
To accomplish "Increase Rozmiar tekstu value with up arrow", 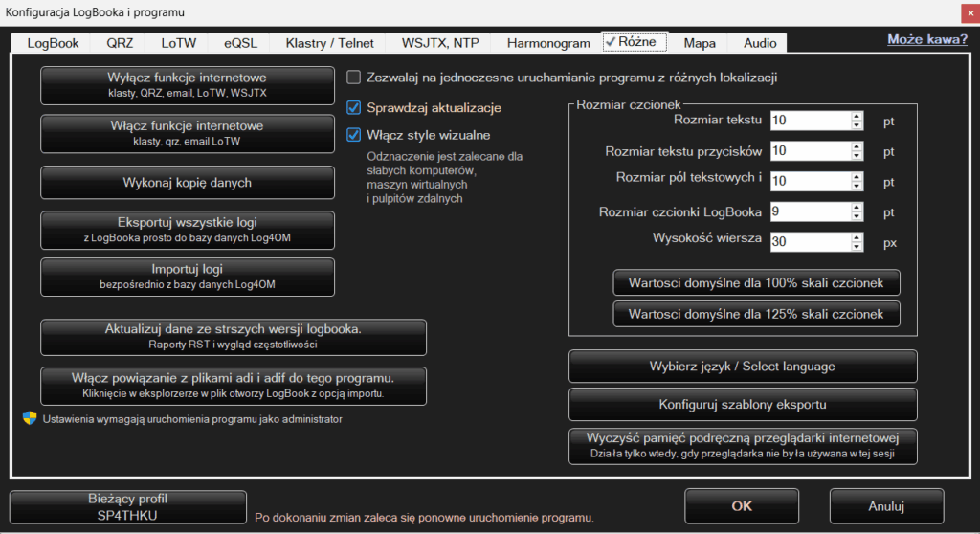I will pos(857,116).
